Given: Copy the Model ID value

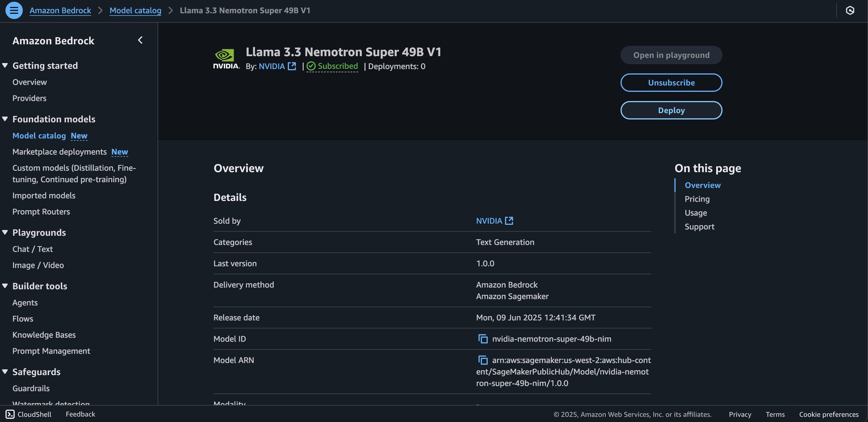Looking at the screenshot, I should coord(483,339).
